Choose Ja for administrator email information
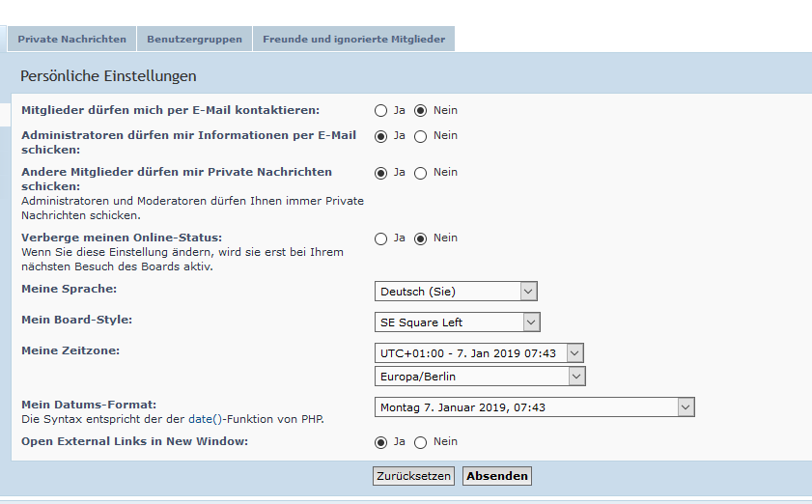The width and height of the screenshot is (812, 504). coord(381,136)
